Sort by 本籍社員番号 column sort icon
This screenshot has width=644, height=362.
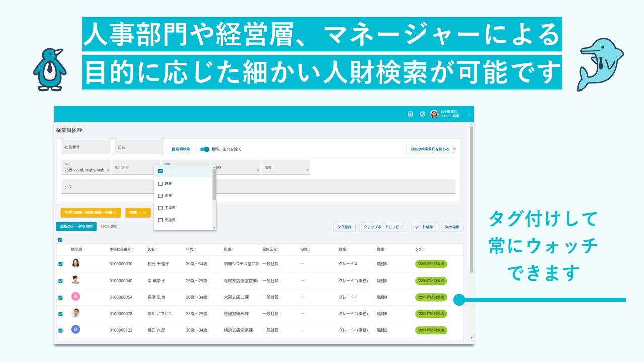133,249
